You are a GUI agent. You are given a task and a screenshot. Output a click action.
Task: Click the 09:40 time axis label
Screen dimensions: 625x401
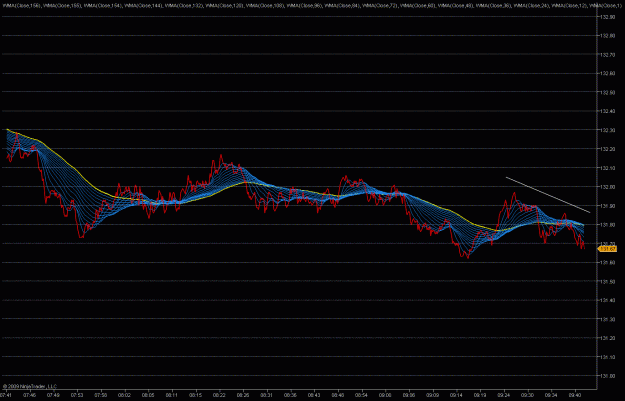575,395
